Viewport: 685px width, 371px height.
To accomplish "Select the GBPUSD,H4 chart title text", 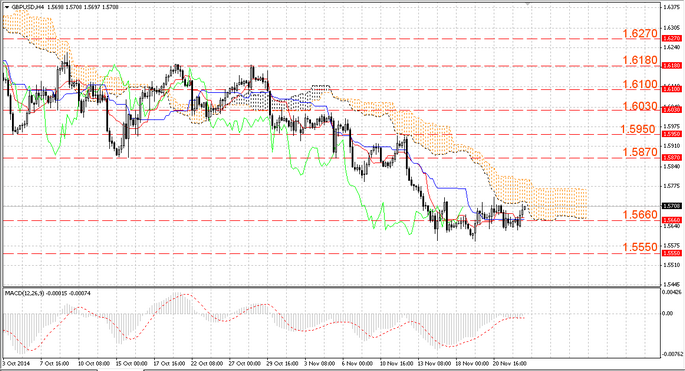I will (28, 7).
